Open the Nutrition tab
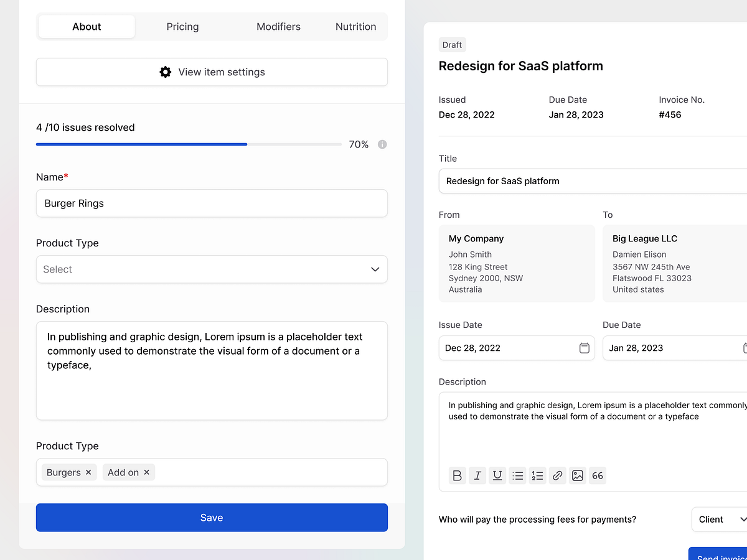 click(355, 26)
